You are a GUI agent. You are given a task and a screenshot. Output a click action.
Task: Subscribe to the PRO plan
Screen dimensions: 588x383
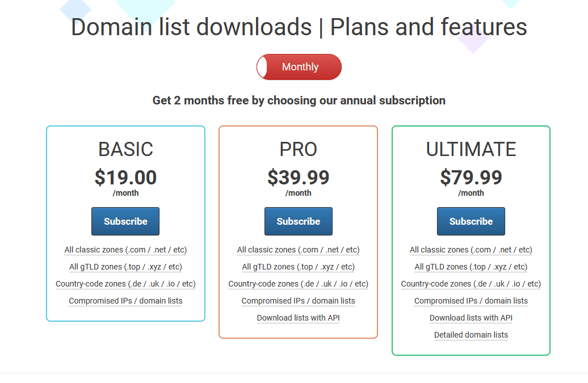click(x=298, y=221)
